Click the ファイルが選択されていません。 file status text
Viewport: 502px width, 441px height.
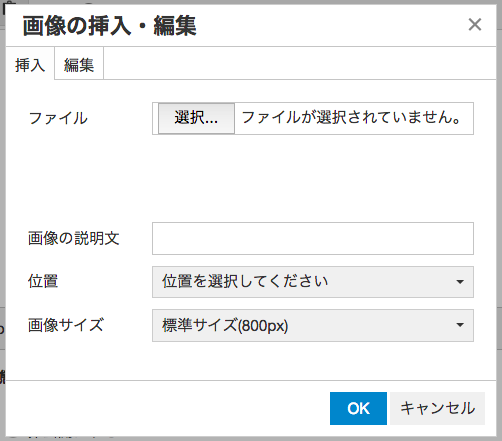(x=351, y=118)
